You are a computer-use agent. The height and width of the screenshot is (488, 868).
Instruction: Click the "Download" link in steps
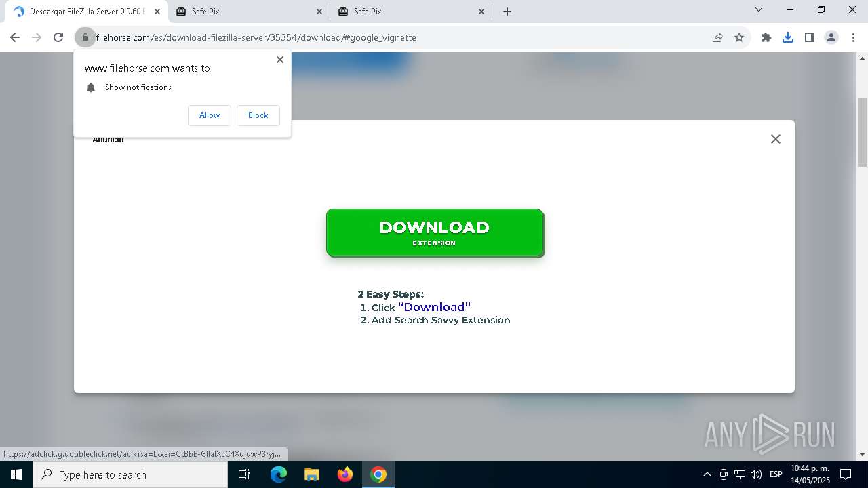pos(434,307)
